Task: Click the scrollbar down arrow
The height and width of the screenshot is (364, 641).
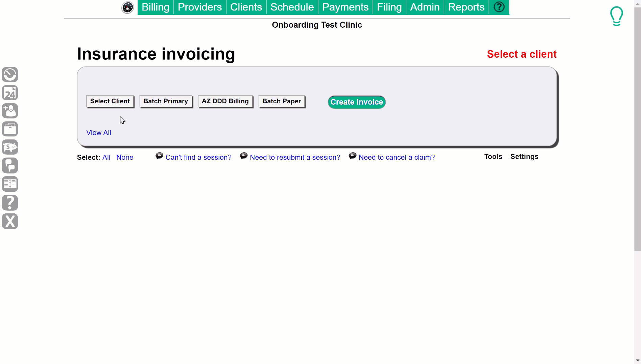Action: [x=638, y=360]
